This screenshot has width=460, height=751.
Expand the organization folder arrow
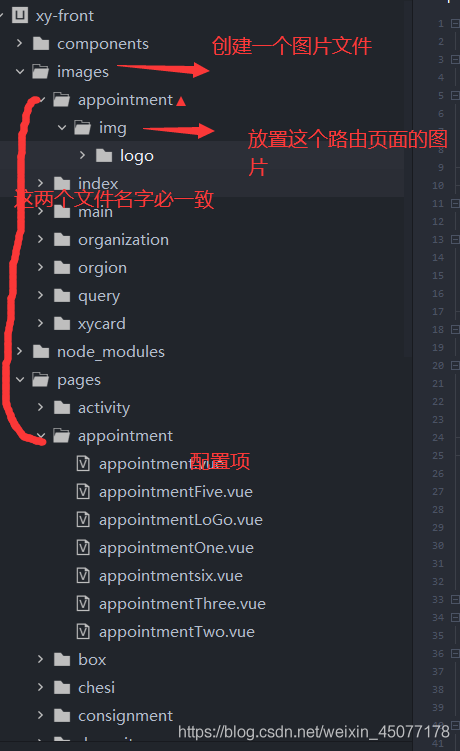(x=40, y=239)
